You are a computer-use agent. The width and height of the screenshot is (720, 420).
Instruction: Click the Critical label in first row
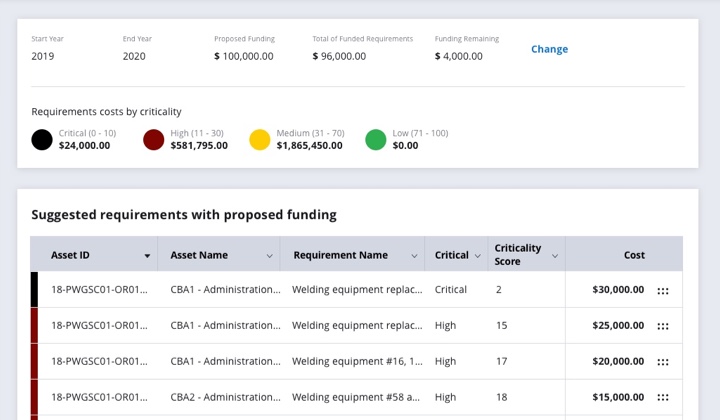[450, 290]
